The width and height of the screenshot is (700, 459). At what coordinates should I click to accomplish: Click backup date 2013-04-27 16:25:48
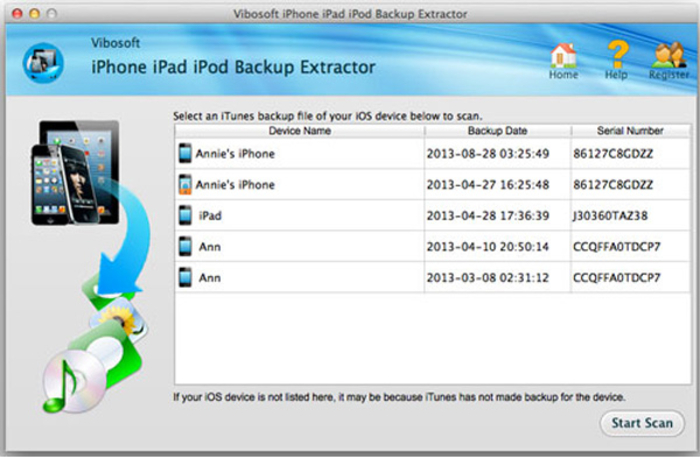tap(488, 184)
